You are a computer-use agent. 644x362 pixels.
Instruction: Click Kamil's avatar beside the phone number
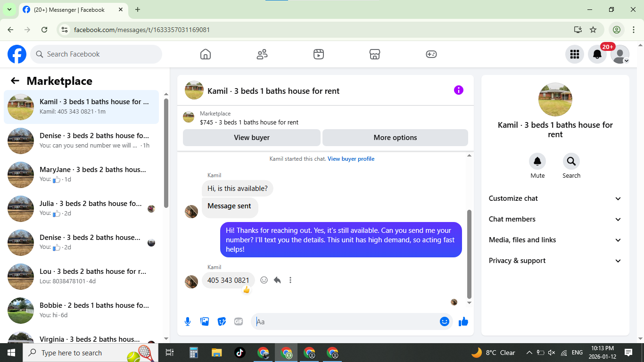191,282
